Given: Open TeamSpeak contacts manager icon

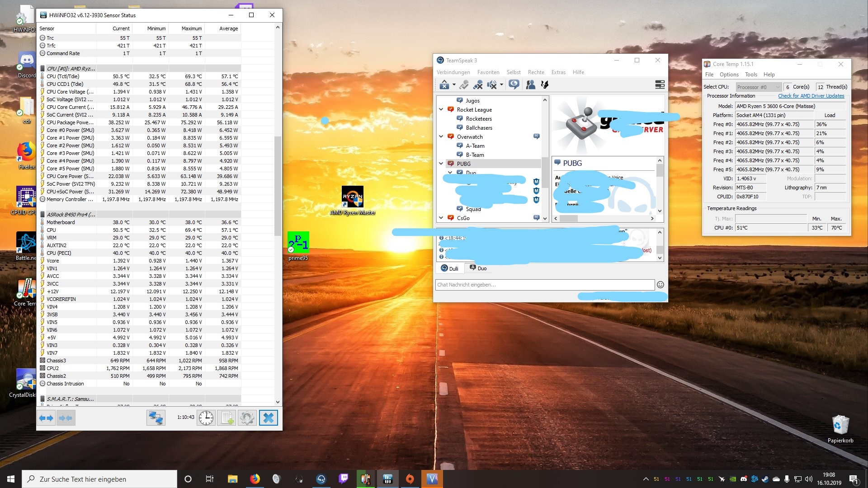Looking at the screenshot, I should point(531,84).
